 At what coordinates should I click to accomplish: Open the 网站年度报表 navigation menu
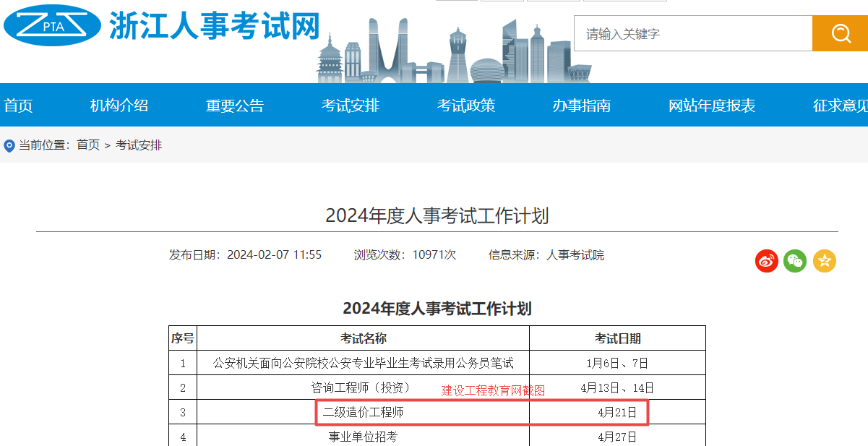[712, 105]
